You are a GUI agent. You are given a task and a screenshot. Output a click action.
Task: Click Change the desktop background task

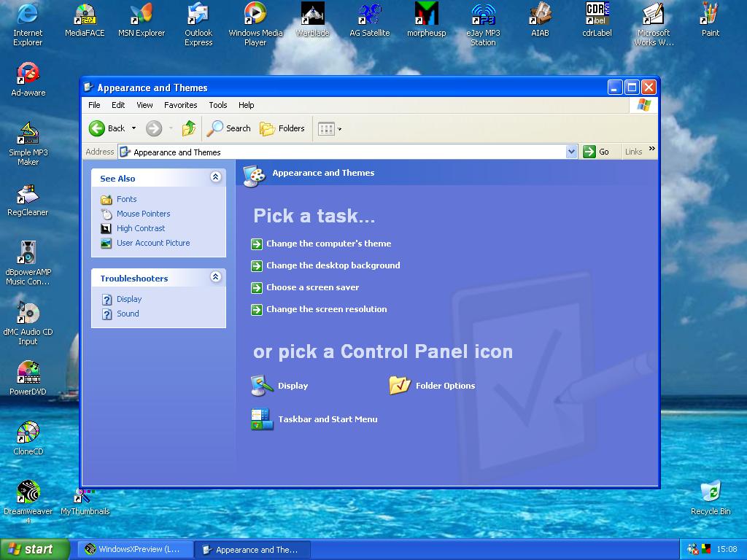[x=333, y=265]
